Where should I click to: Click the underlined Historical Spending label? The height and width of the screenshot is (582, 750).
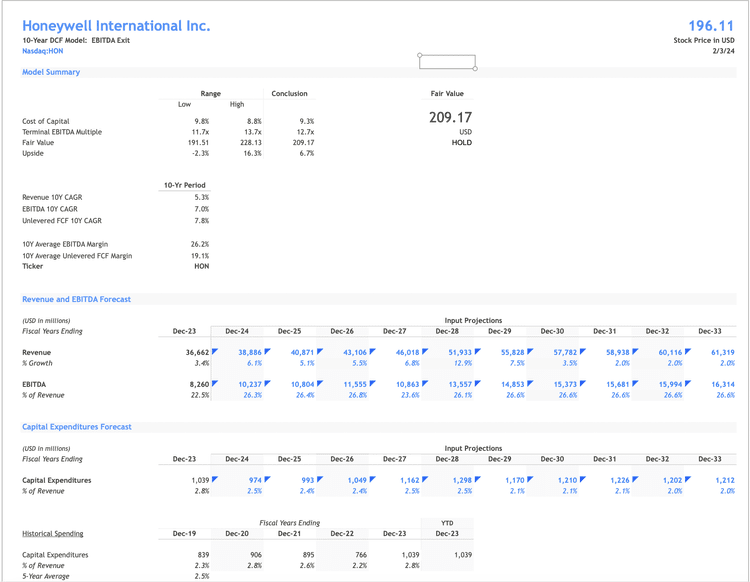pyautogui.click(x=53, y=534)
